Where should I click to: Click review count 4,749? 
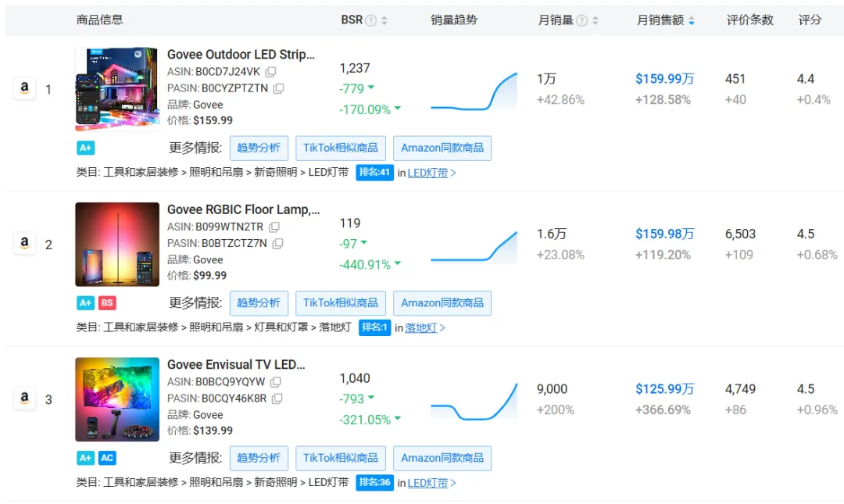coord(740,389)
